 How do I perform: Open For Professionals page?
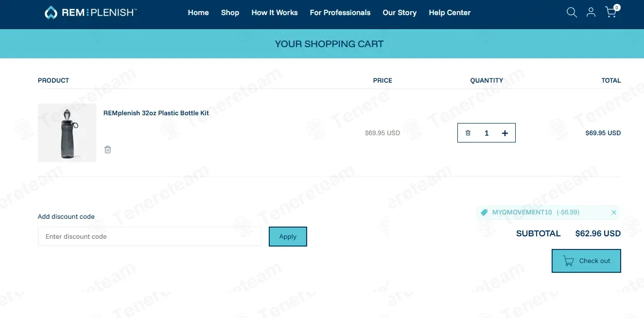pyautogui.click(x=340, y=13)
